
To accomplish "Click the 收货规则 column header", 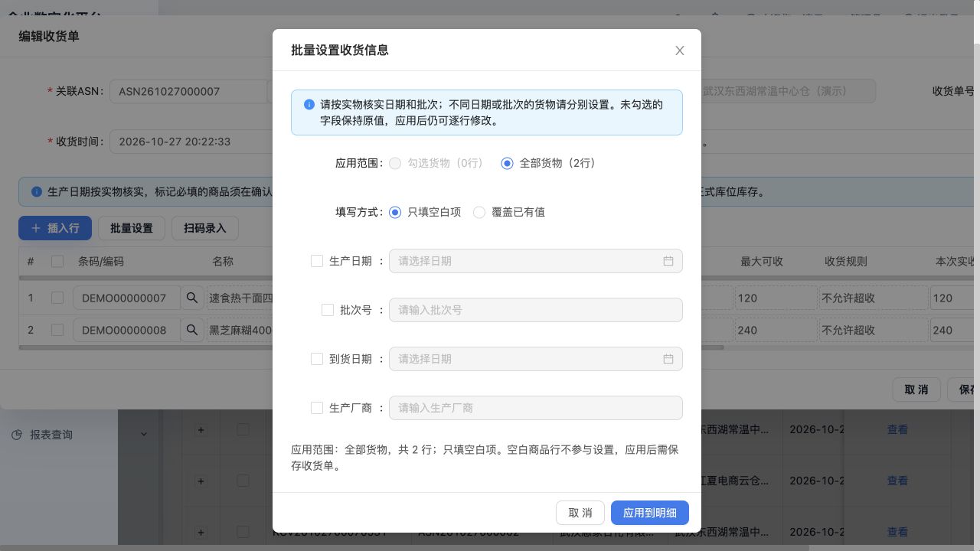I will coord(846,261).
